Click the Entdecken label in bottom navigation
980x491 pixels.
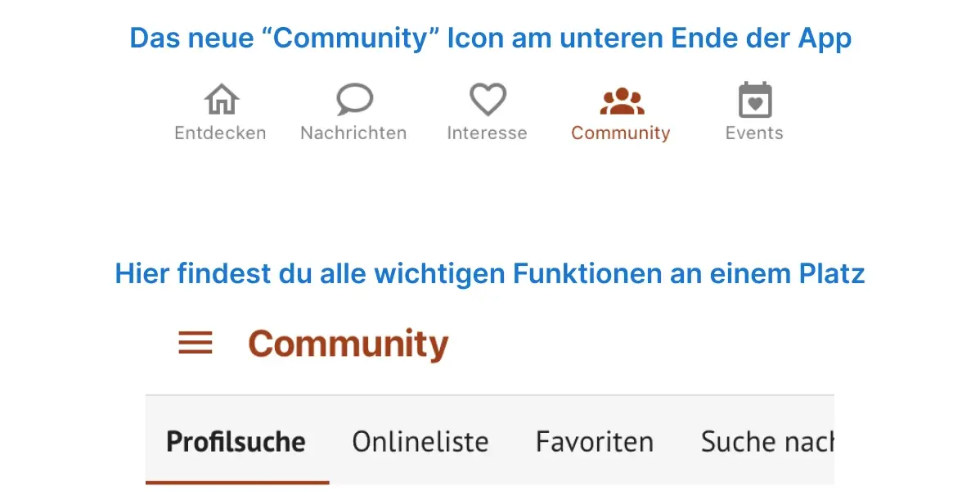tap(220, 133)
